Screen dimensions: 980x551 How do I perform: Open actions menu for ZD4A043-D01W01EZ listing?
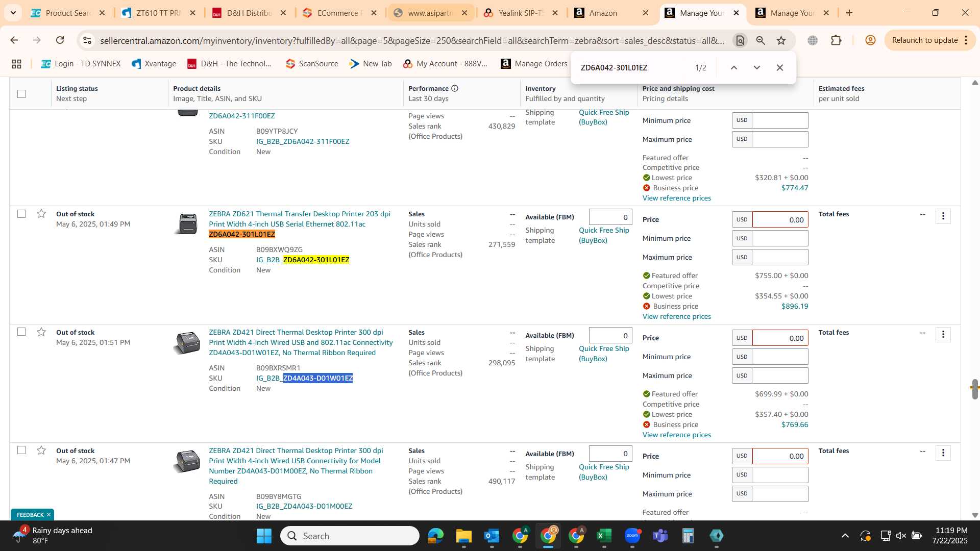943,335
